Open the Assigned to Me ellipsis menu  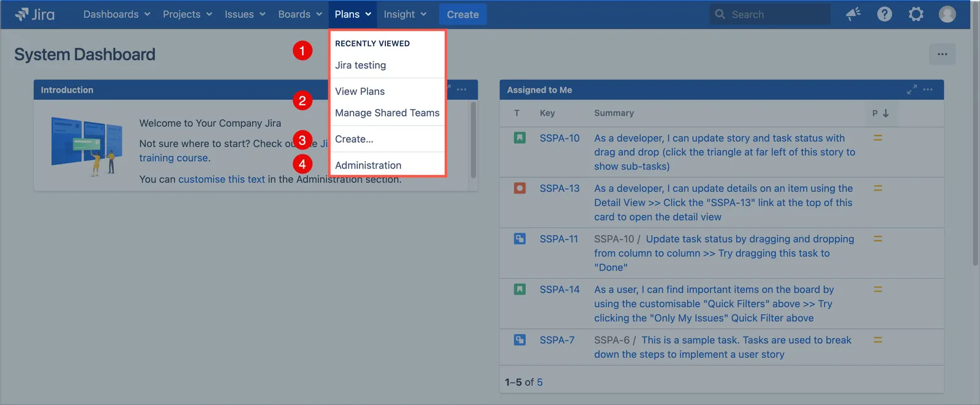coord(928,89)
